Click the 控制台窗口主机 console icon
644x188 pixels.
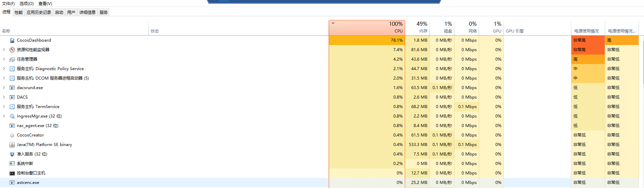click(12, 173)
